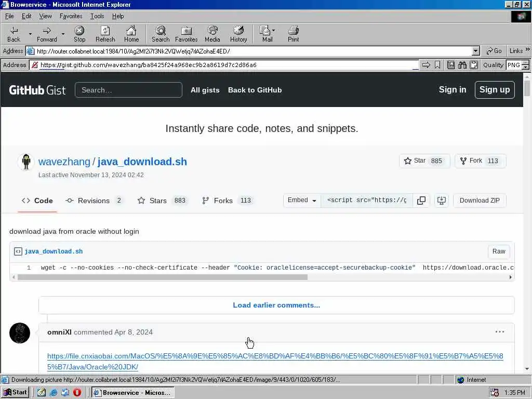Click the Sign in link
This screenshot has height=399, width=532.
(x=453, y=89)
